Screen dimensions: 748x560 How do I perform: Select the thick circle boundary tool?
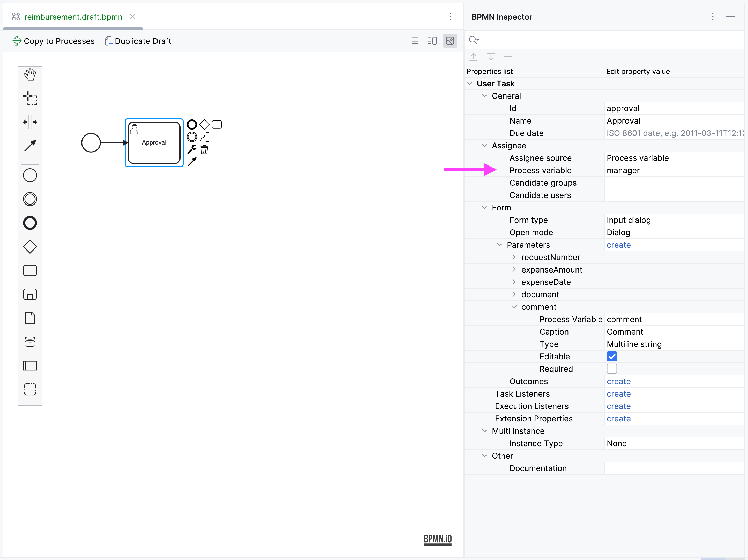point(29,222)
